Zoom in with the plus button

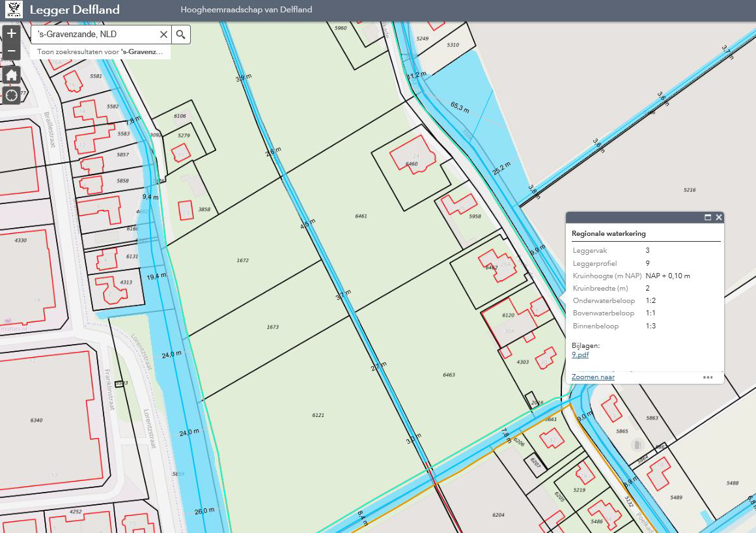coord(12,33)
